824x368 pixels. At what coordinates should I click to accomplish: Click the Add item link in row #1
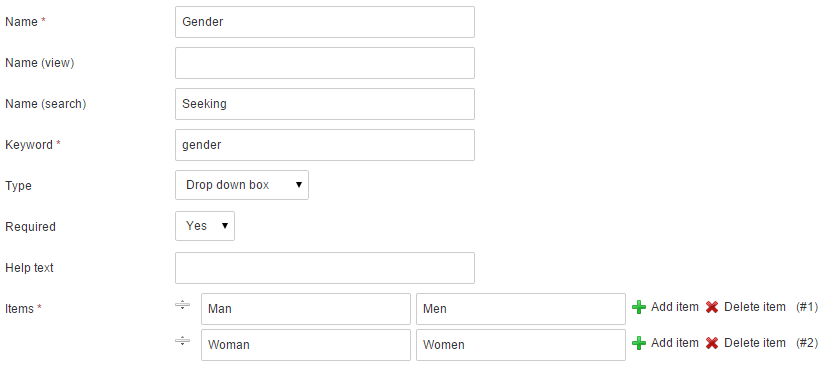tap(675, 307)
